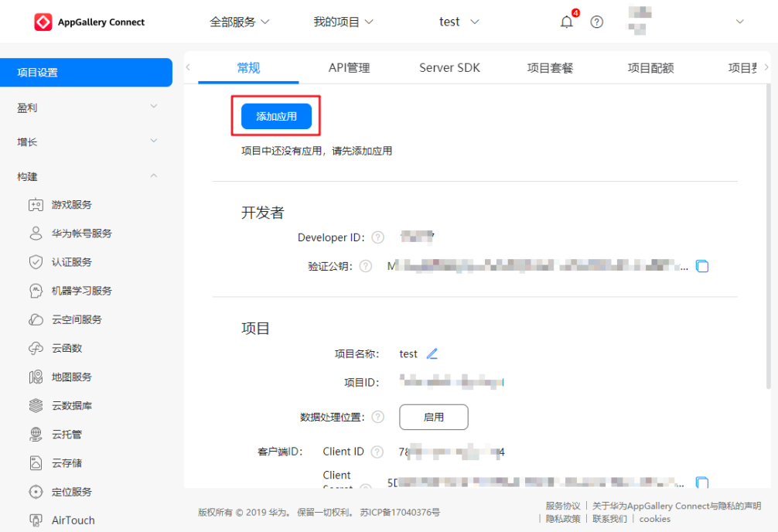778x532 pixels.
Task: Click the shield icon beside 认证服务
Action: click(36, 262)
